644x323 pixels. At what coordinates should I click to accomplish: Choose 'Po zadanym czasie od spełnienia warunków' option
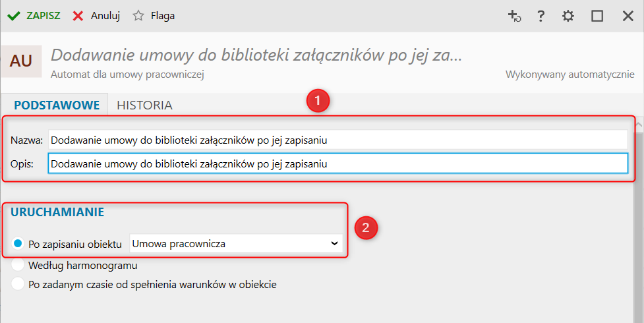pyautogui.click(x=18, y=285)
